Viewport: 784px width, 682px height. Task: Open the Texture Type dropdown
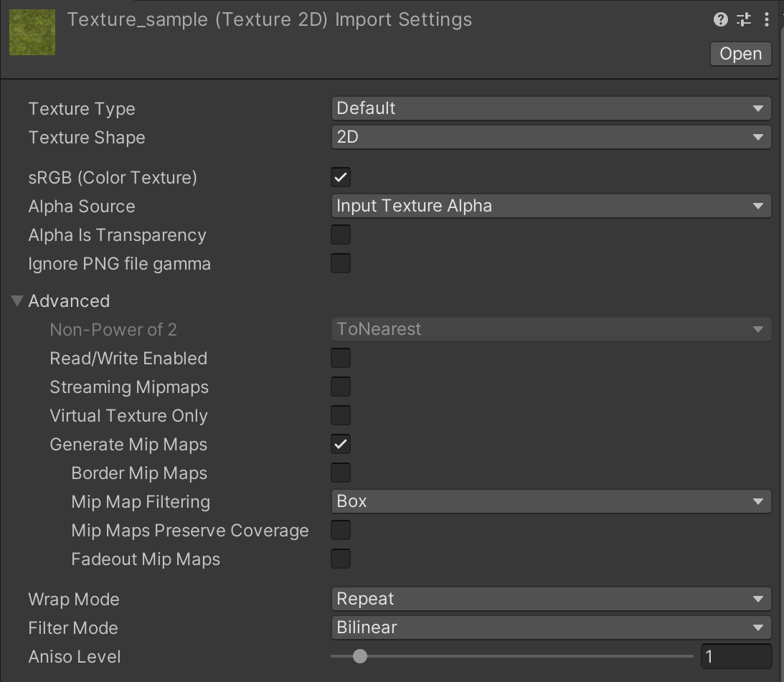pos(551,108)
